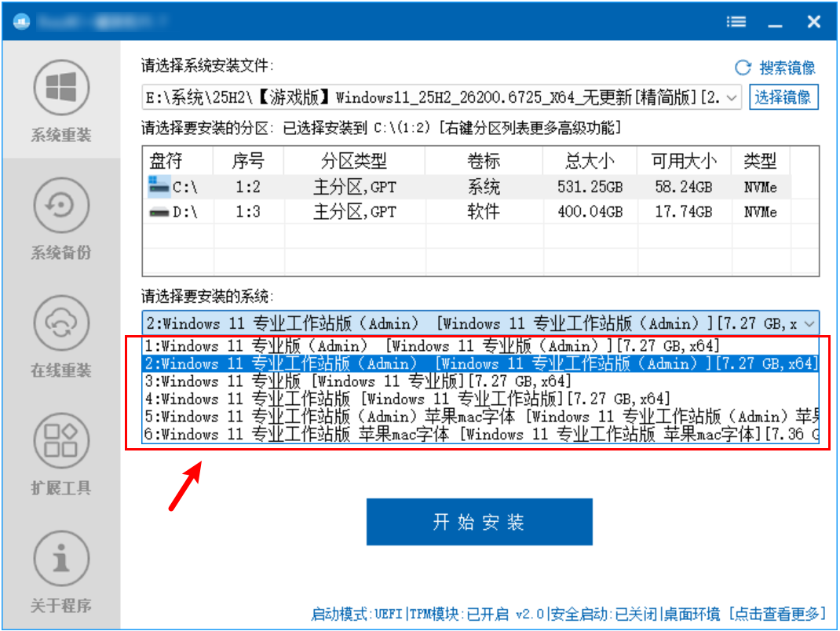Open the 在线重装 sidebar section
Viewport: 840px width, 631px height.
pyautogui.click(x=61, y=337)
